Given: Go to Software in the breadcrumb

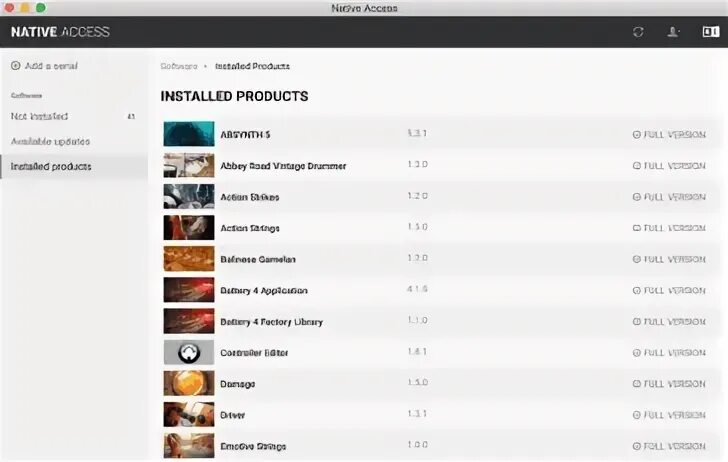Looking at the screenshot, I should click(x=179, y=66).
